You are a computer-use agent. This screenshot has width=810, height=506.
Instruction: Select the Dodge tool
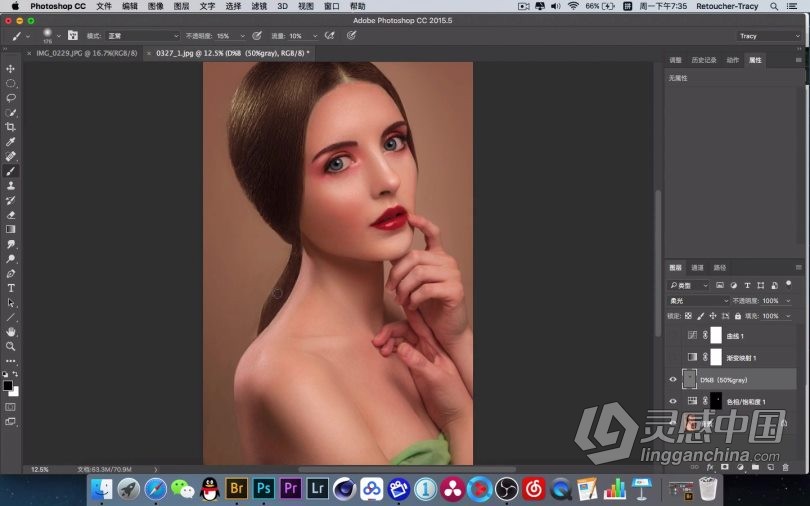[10, 259]
